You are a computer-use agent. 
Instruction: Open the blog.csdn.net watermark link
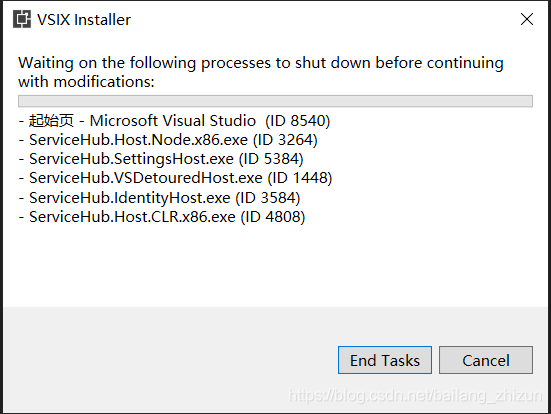point(415,395)
